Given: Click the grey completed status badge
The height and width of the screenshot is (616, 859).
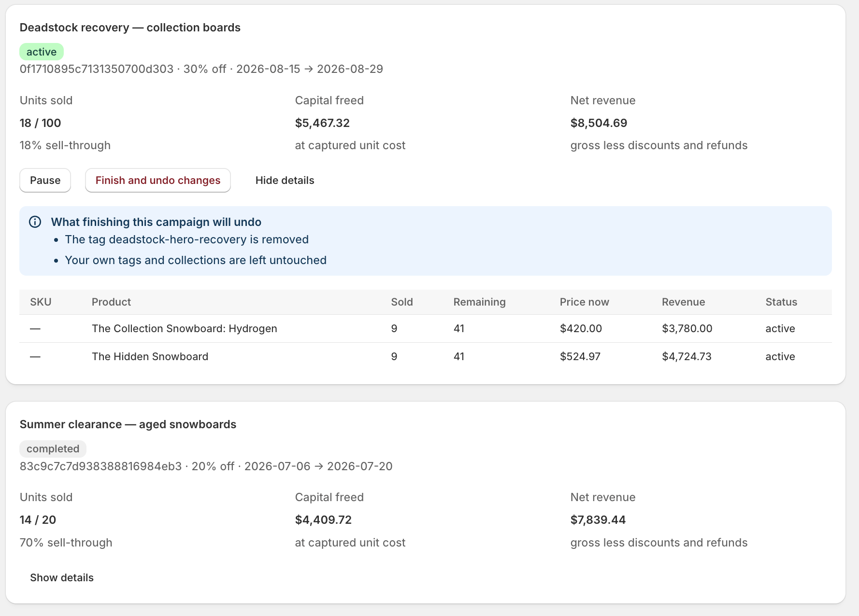Looking at the screenshot, I should point(53,448).
